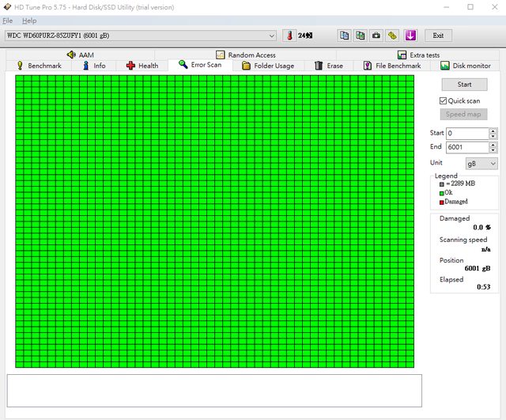The height and width of the screenshot is (420, 506).
Task: Click the Start value spinner arrows
Action: click(493, 134)
